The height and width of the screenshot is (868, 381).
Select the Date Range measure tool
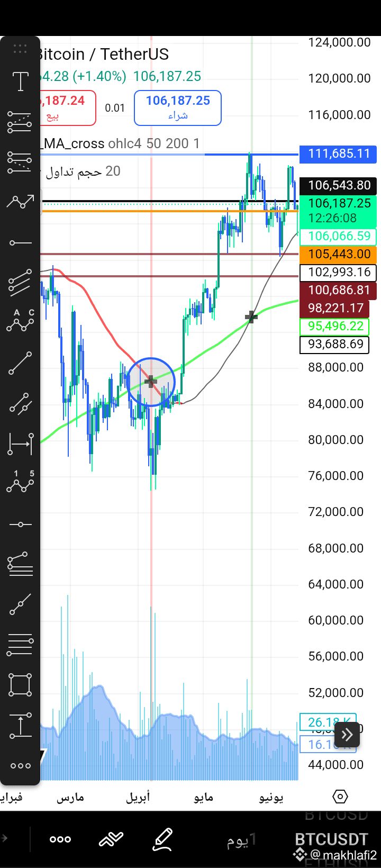20,444
